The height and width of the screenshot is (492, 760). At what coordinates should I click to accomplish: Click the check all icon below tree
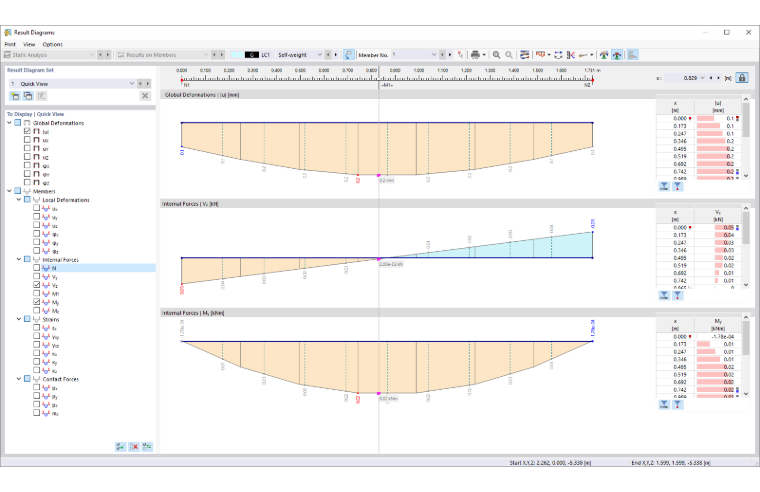[121, 446]
